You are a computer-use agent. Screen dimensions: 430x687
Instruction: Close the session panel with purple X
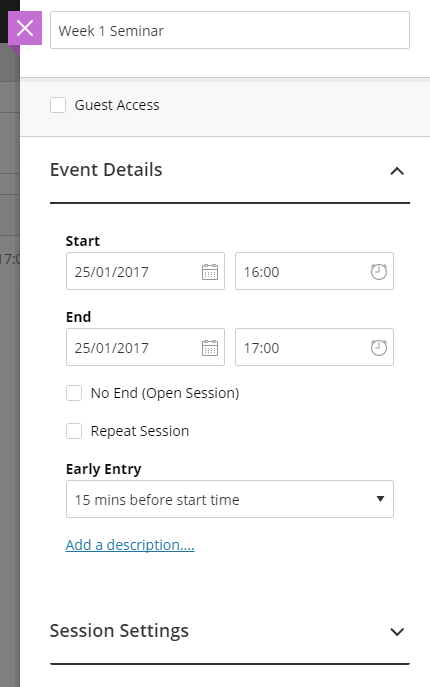click(25, 28)
